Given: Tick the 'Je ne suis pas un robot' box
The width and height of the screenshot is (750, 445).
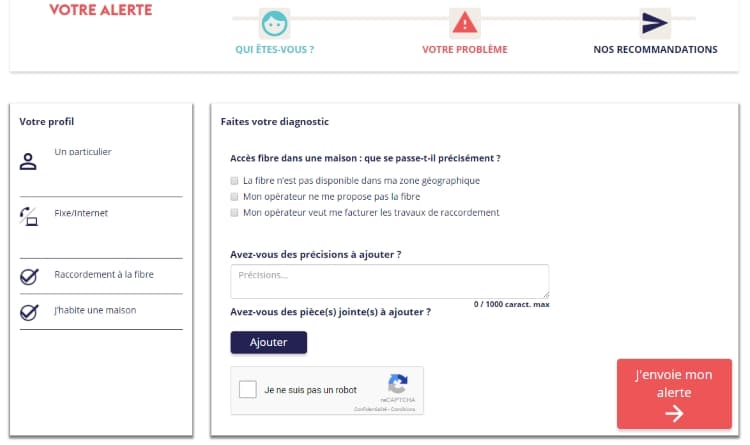Looking at the screenshot, I should pyautogui.click(x=248, y=389).
